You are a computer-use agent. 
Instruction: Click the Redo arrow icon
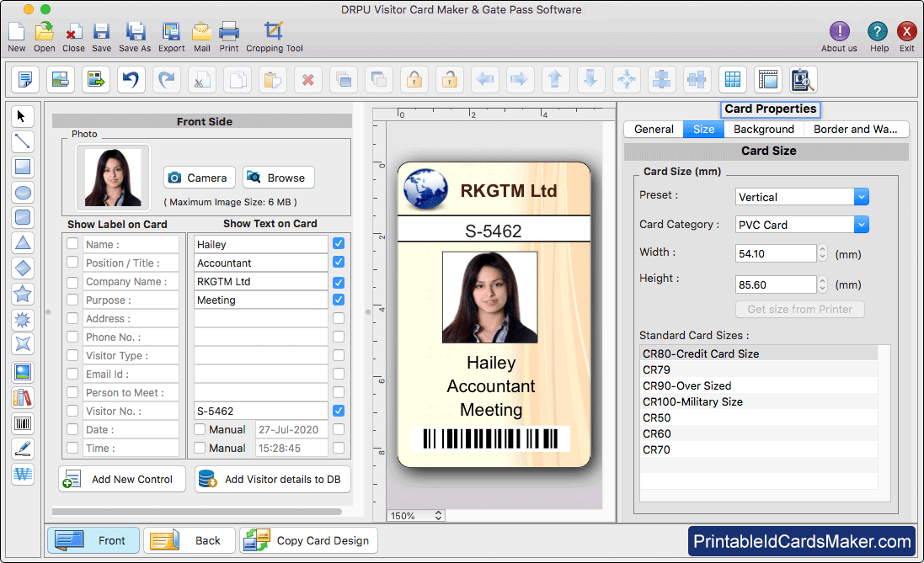(167, 79)
